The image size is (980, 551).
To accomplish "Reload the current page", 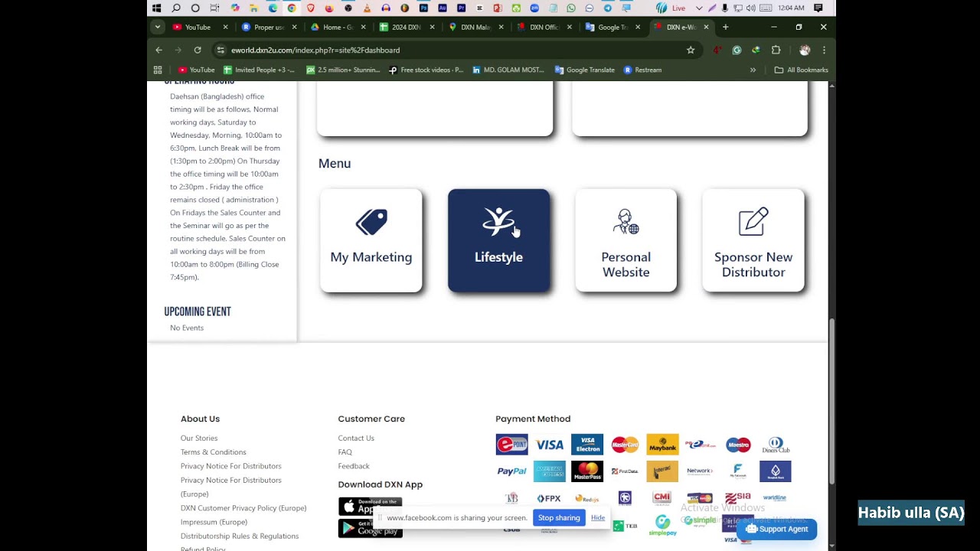I will 198,50.
